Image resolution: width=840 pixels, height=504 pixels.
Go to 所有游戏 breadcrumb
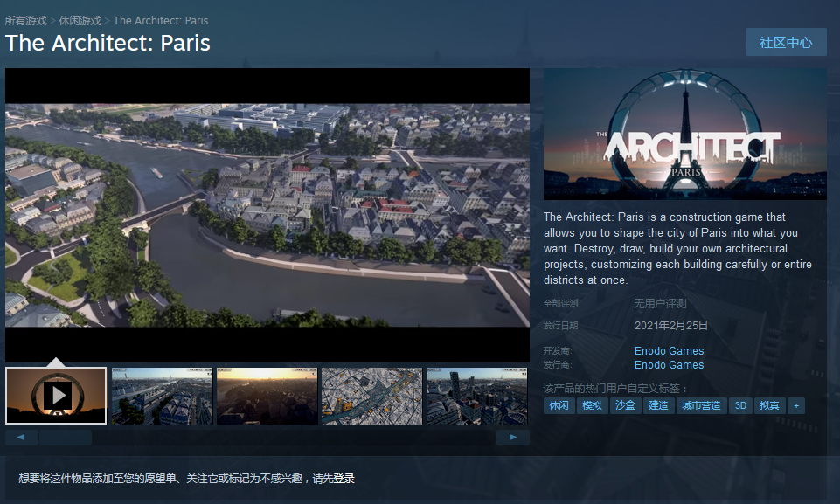tap(25, 20)
